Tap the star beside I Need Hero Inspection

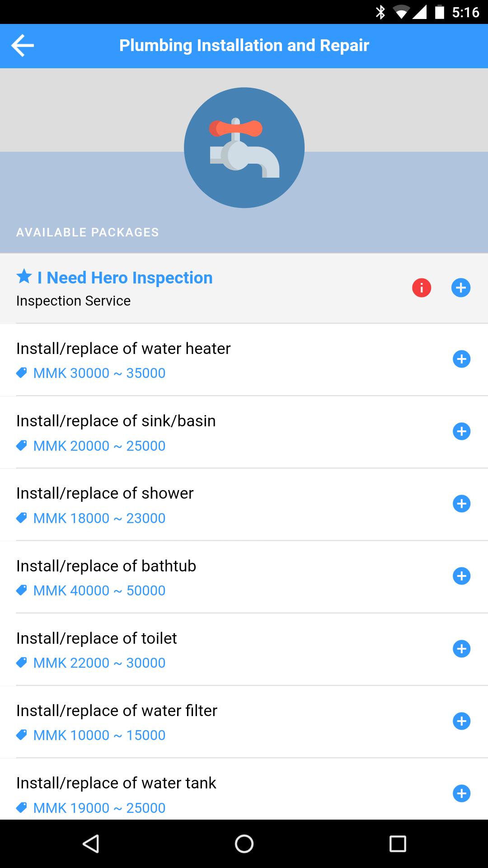24,276
